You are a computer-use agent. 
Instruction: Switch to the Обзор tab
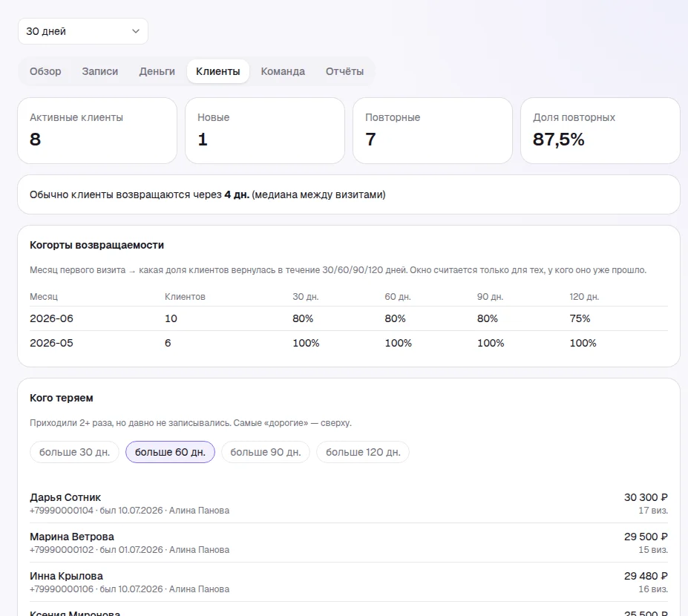point(45,71)
